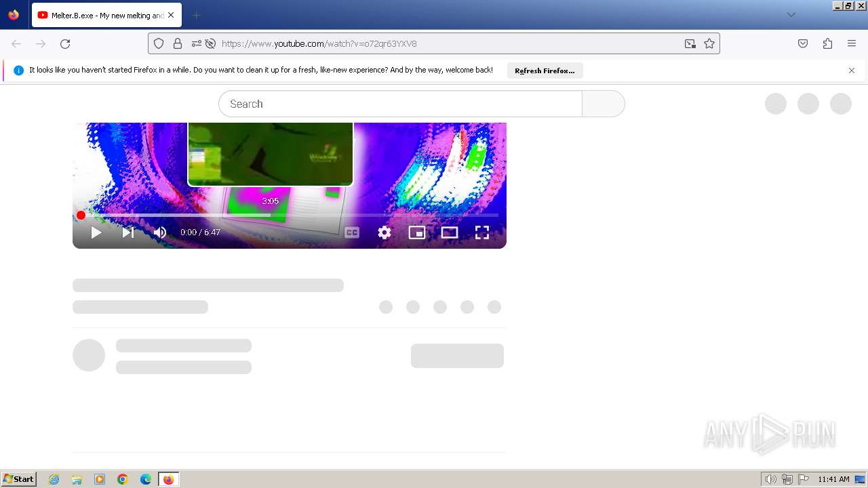Open the tracking protection shield panel
Viewport: 868px width, 488px height.
pyautogui.click(x=159, y=43)
